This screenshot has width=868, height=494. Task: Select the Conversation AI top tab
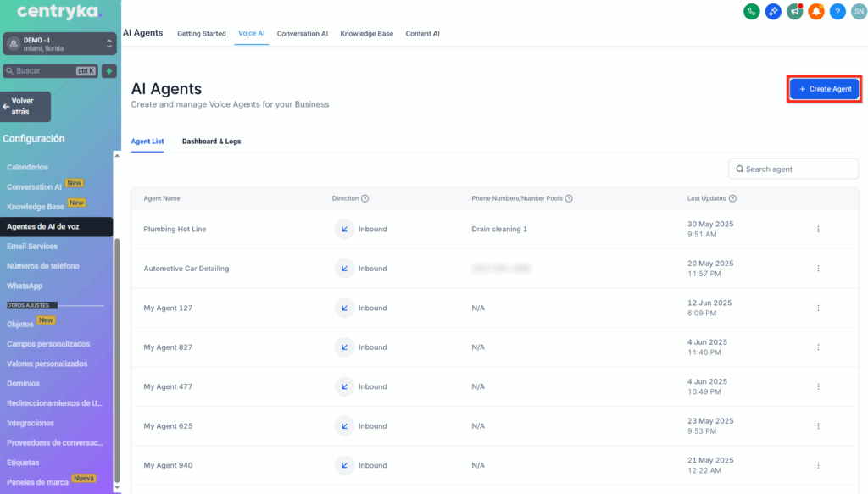(303, 34)
